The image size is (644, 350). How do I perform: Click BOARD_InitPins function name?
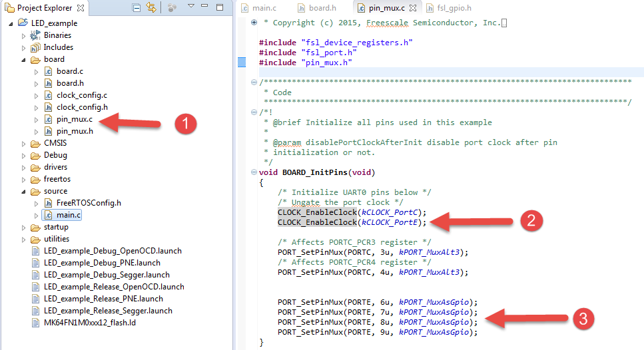(314, 172)
